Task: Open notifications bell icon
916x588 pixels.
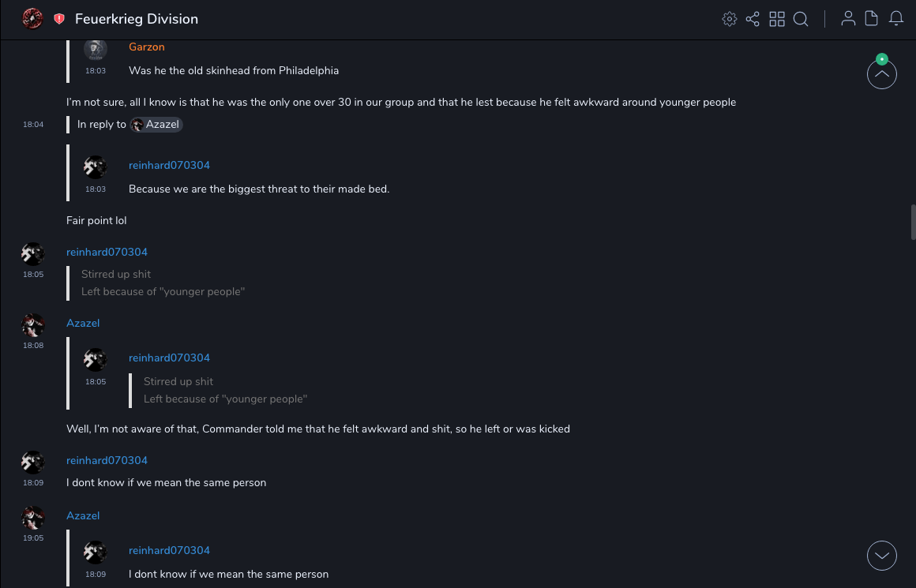Action: (896, 19)
